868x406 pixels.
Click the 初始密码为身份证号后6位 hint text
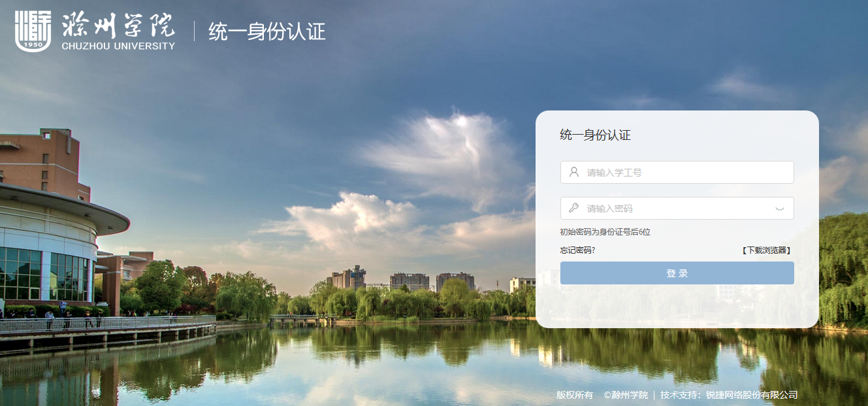pyautogui.click(x=605, y=232)
